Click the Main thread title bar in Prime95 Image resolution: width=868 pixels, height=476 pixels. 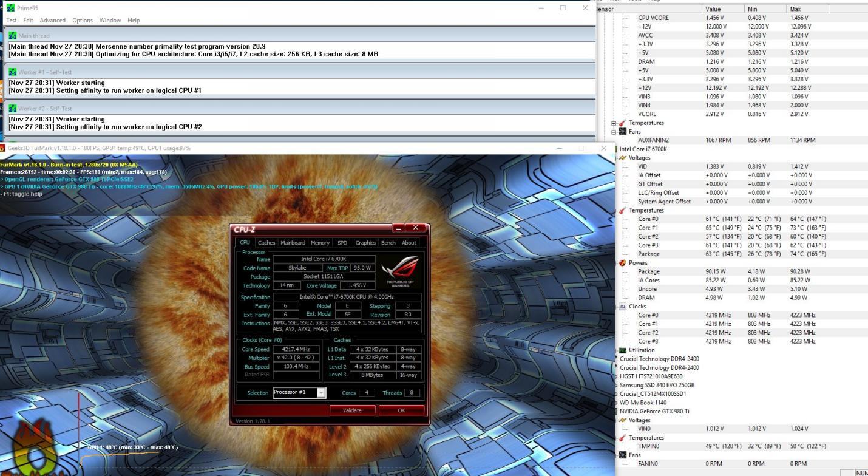pos(300,35)
